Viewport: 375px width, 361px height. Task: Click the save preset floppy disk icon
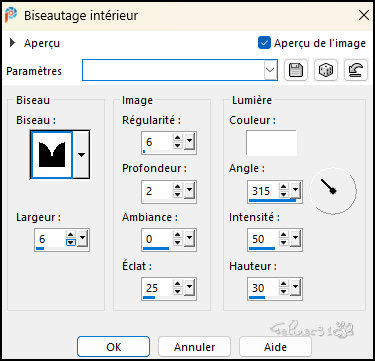[296, 70]
